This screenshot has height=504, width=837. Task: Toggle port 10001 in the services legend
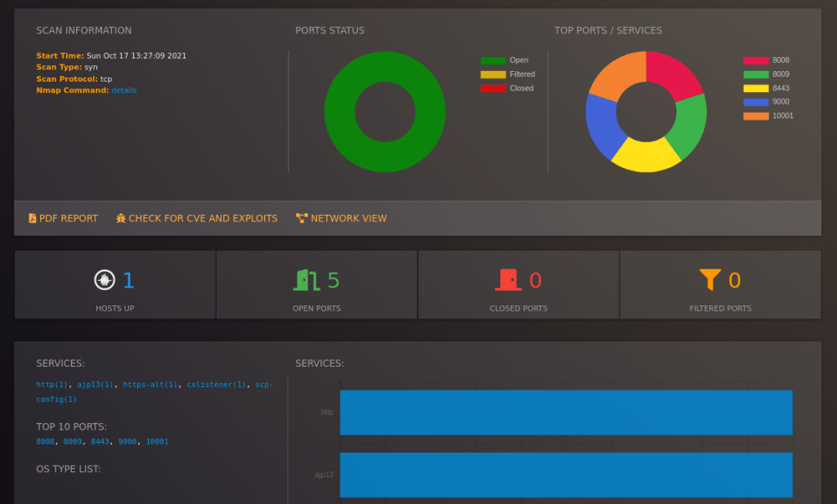coord(772,115)
